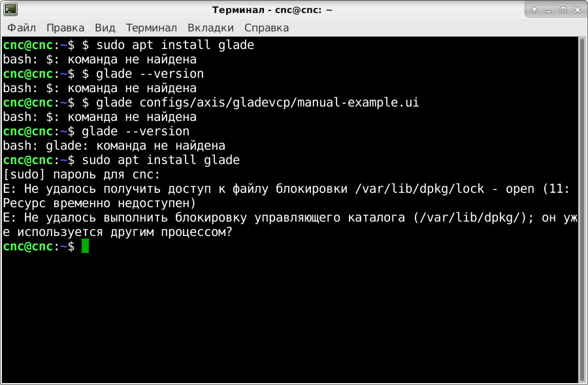Image resolution: width=588 pixels, height=385 pixels.
Task: Open the Справка menu
Action: 267,28
